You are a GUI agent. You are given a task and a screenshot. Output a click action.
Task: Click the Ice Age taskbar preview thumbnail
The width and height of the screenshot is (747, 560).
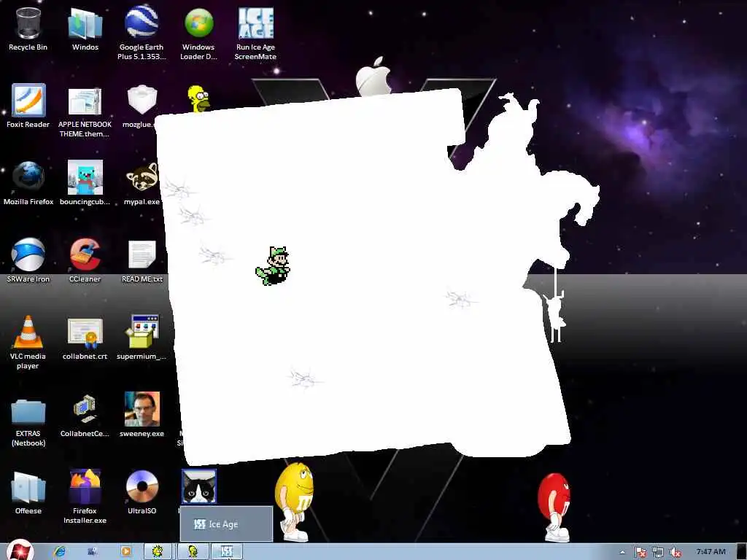pos(226,524)
